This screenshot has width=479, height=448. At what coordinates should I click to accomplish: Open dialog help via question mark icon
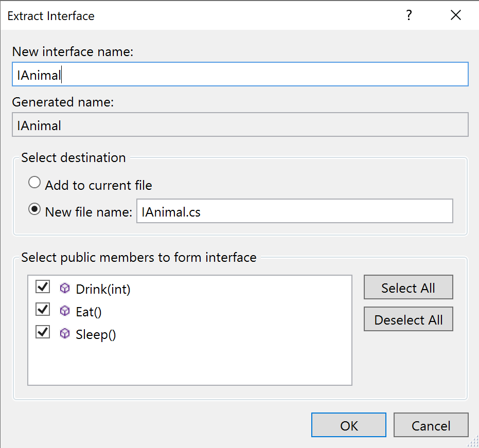click(409, 15)
